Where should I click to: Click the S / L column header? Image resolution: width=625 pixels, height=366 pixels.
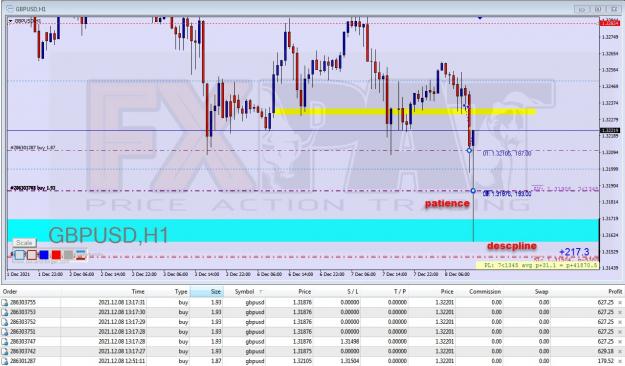[352, 292]
